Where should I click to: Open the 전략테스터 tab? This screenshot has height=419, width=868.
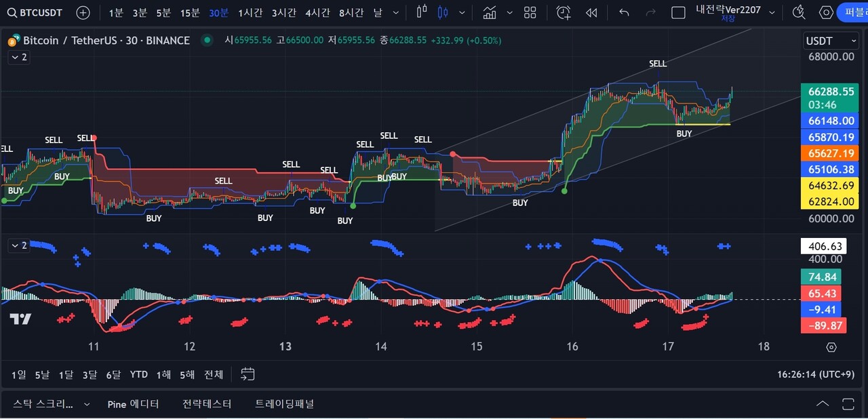(x=206, y=403)
